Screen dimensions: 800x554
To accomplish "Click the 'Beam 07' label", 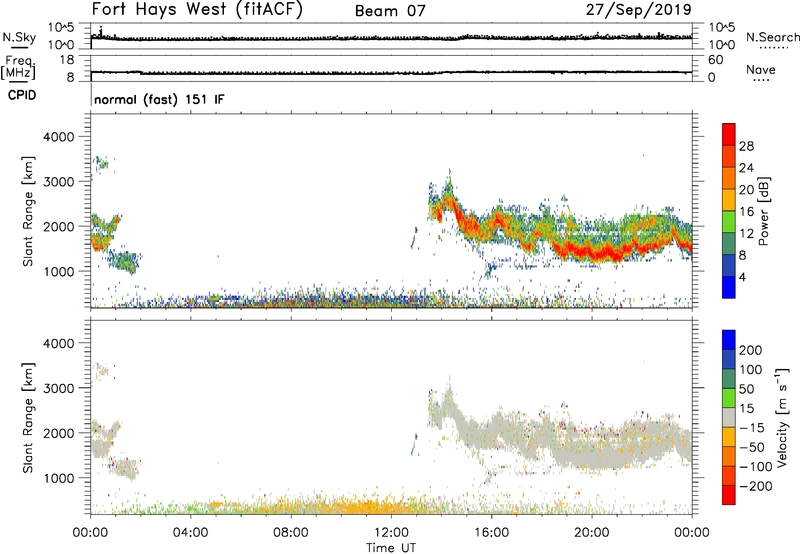I will (x=390, y=11).
